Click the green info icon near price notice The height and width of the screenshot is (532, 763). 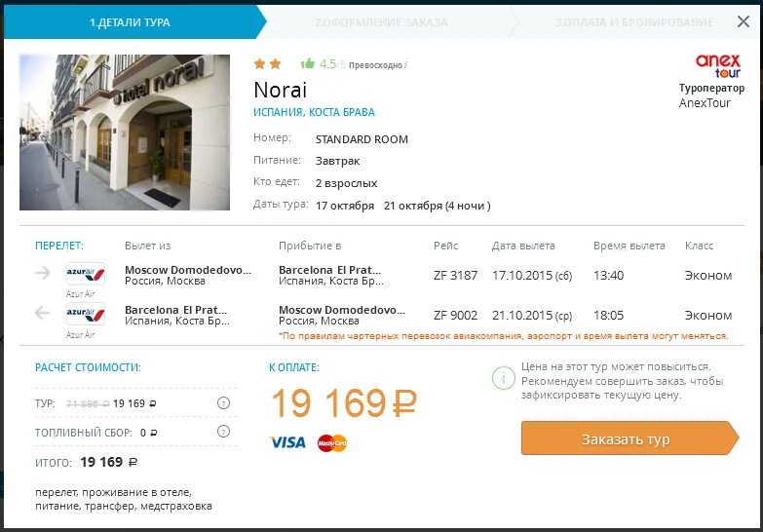pos(503,377)
